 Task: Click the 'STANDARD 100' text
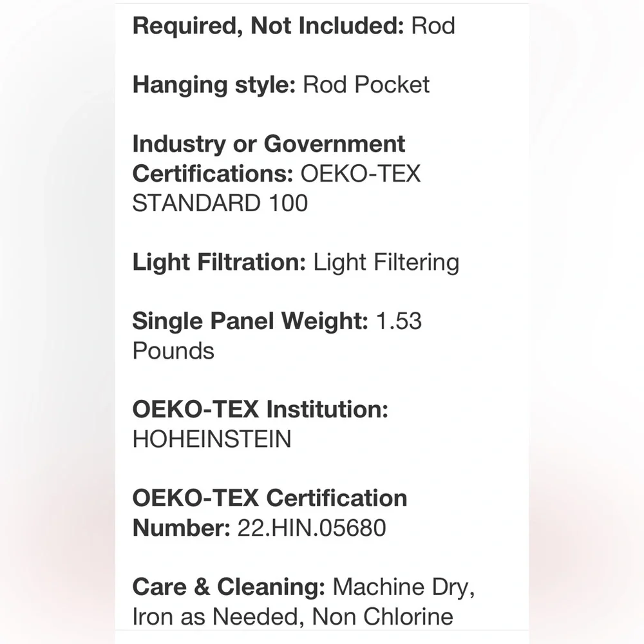click(x=220, y=204)
